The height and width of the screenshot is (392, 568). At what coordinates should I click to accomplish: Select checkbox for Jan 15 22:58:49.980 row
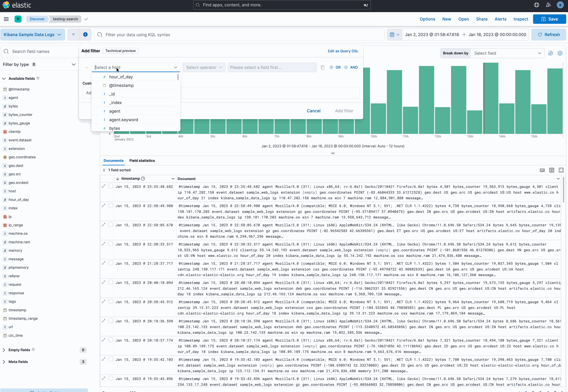(x=111, y=205)
